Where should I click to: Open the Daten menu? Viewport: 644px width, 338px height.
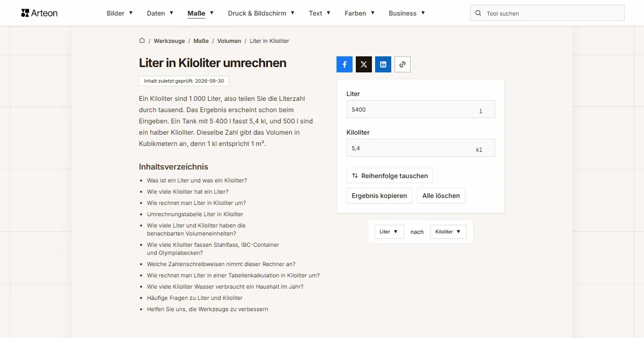point(160,13)
